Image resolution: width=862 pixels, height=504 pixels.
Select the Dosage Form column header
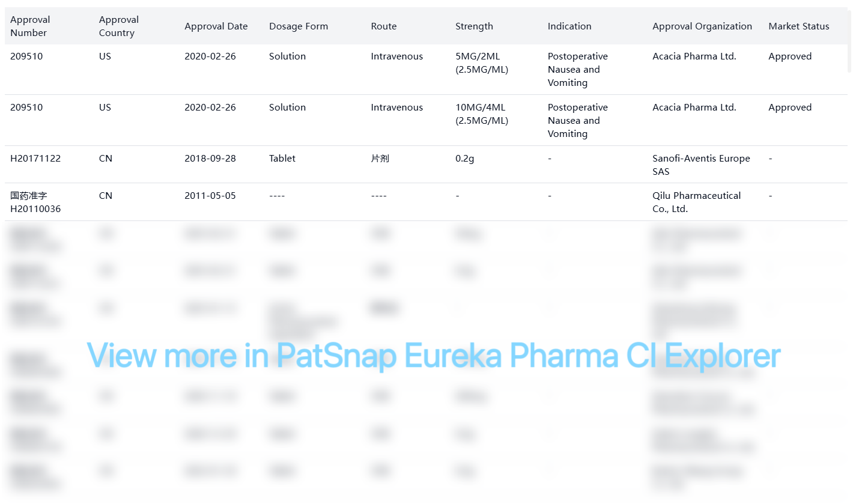pyautogui.click(x=299, y=26)
